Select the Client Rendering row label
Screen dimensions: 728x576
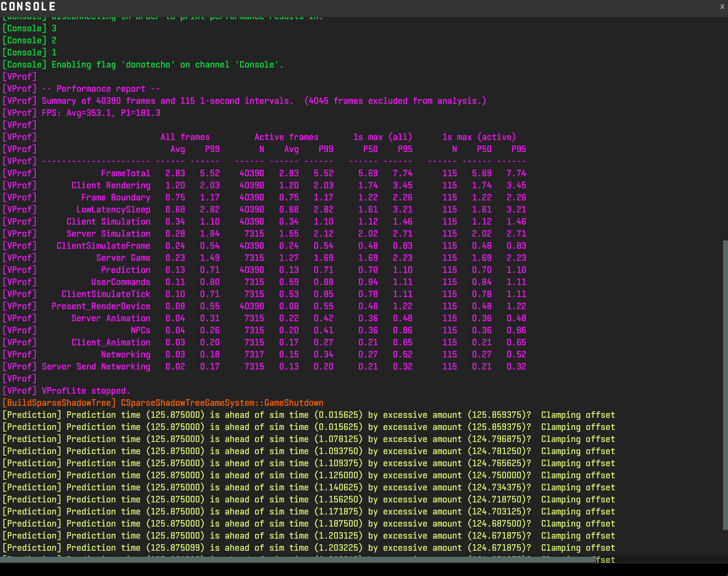110,186
